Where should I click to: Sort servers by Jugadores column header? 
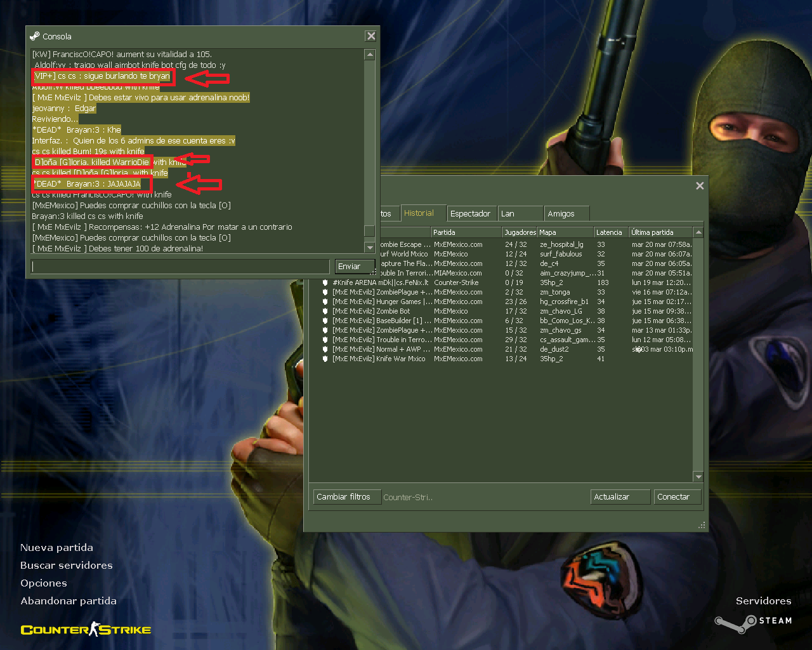click(x=520, y=232)
